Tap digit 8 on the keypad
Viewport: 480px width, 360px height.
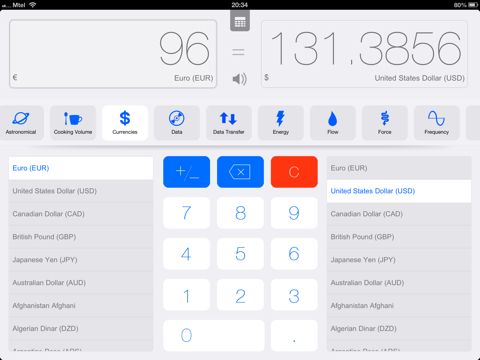[x=240, y=213]
